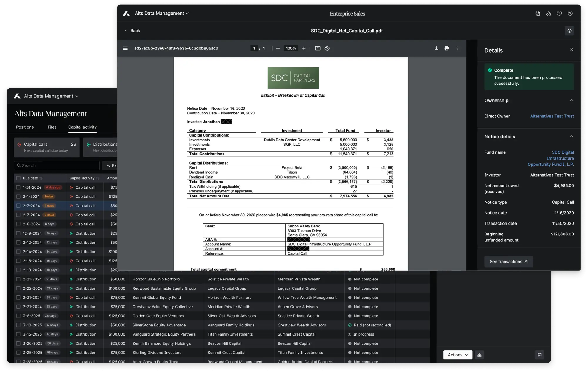Viewport: 588px width, 372px height.
Task: Open Alternatives Test Trust direct owner link
Action: pos(552,116)
